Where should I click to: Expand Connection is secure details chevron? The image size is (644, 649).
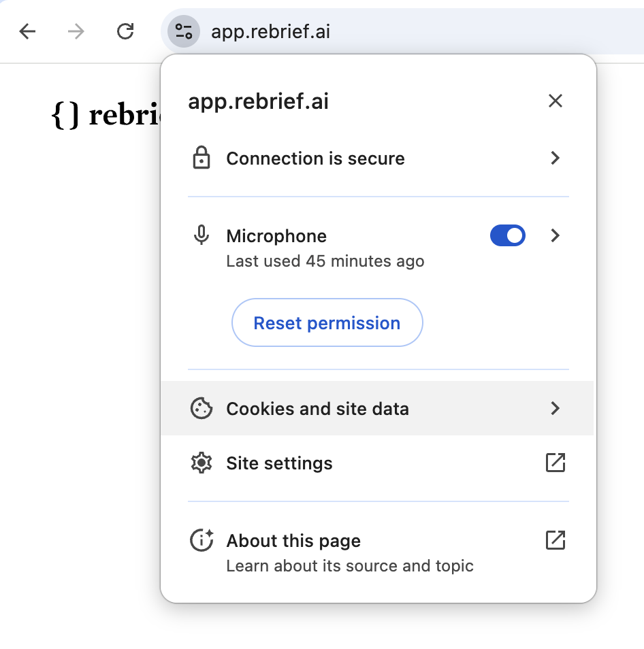556,159
